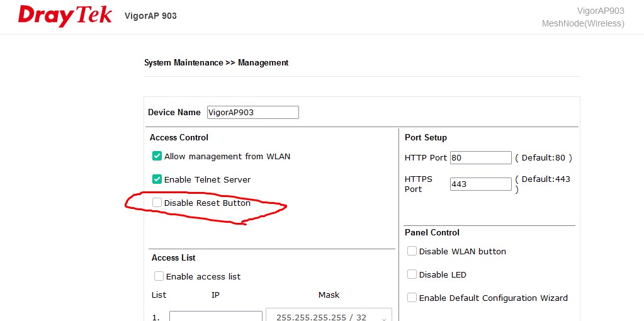Check the Disable WLAN button option
644x321 pixels.
coord(412,251)
